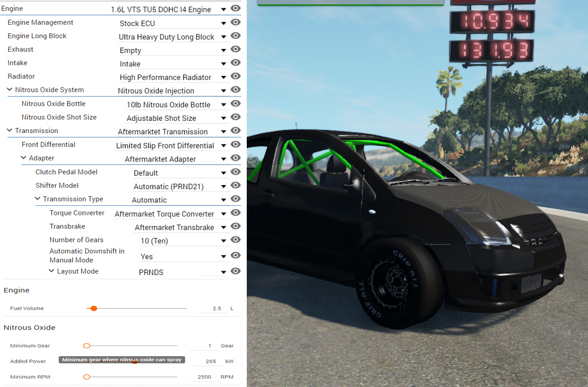Open Aftermarket Torque Converter dropdown
This screenshot has width=588, height=387.
click(x=171, y=214)
